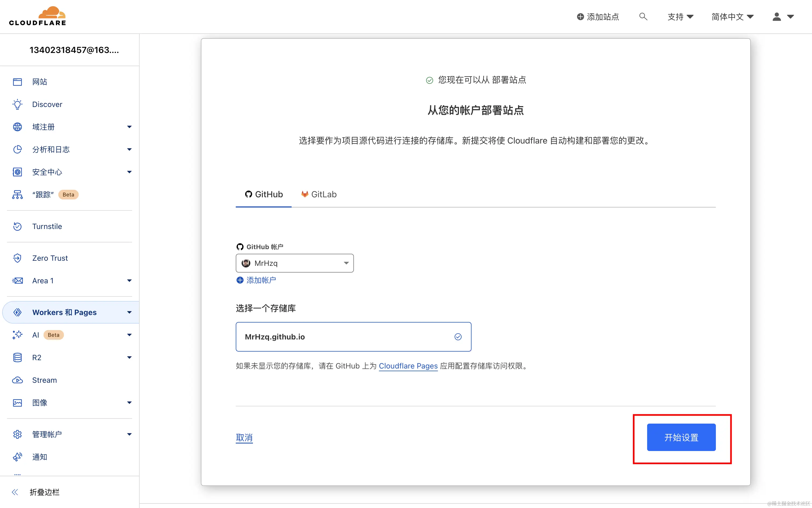The image size is (812, 508).
Task: Open the Discover menu item
Action: (47, 104)
